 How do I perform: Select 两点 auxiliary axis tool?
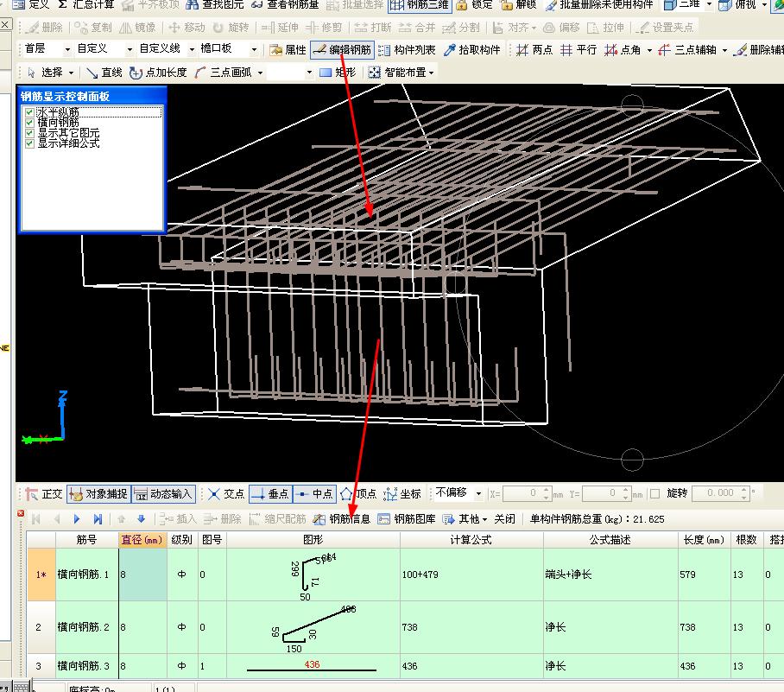(534, 49)
